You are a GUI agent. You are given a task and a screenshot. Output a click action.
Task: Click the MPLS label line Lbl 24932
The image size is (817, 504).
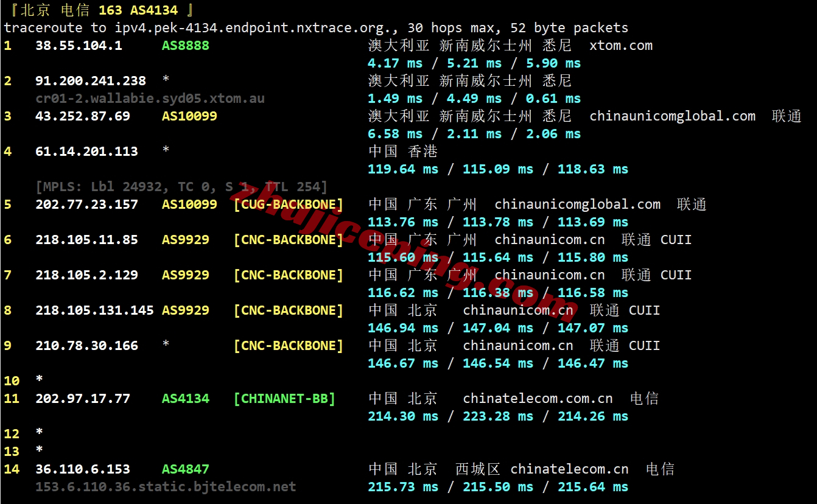tap(181, 187)
